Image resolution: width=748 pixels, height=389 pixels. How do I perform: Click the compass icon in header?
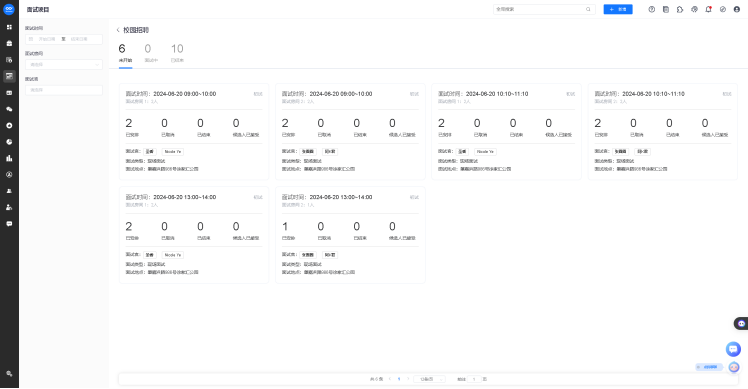[723, 9]
